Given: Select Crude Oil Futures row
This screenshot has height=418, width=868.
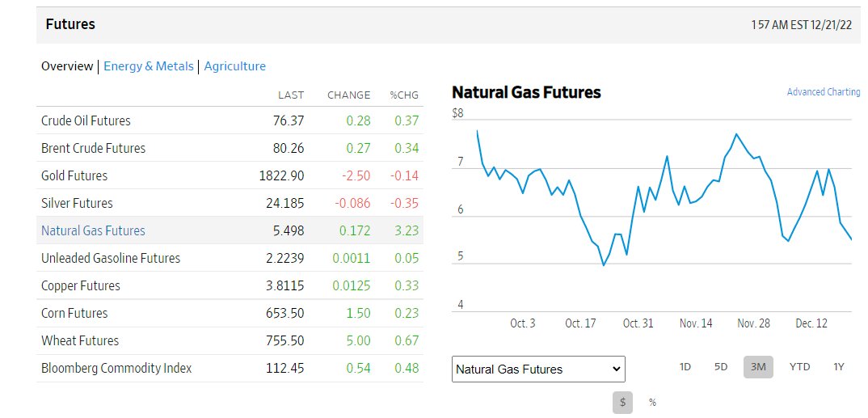Looking at the screenshot, I should tap(230, 120).
